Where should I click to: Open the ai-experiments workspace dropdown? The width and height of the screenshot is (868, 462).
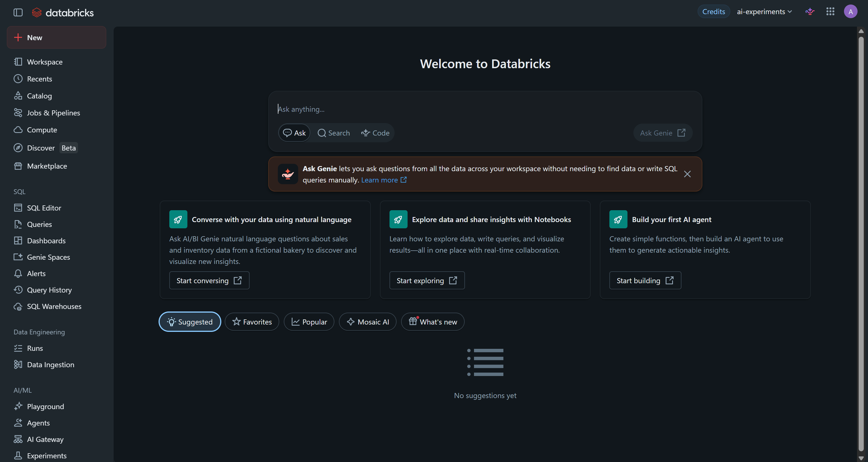coord(764,12)
